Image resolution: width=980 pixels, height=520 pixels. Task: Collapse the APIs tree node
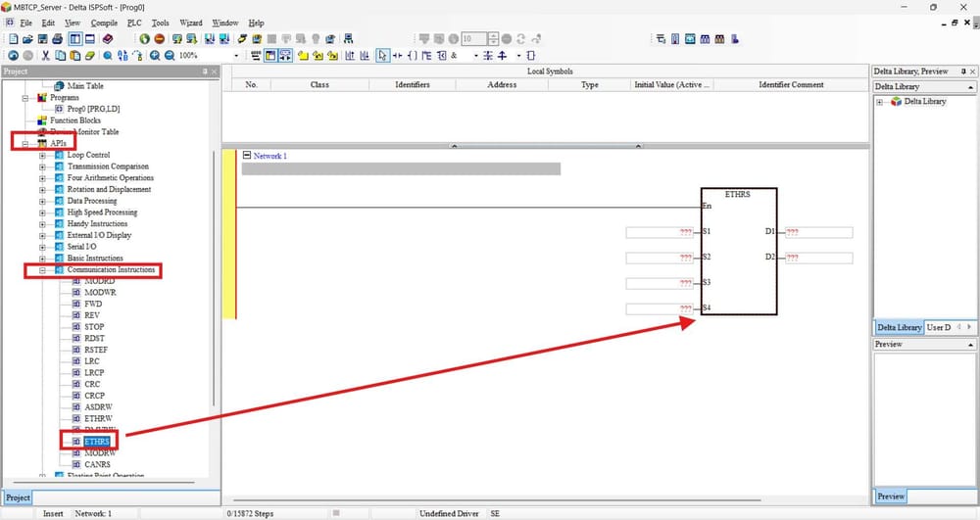pos(25,144)
